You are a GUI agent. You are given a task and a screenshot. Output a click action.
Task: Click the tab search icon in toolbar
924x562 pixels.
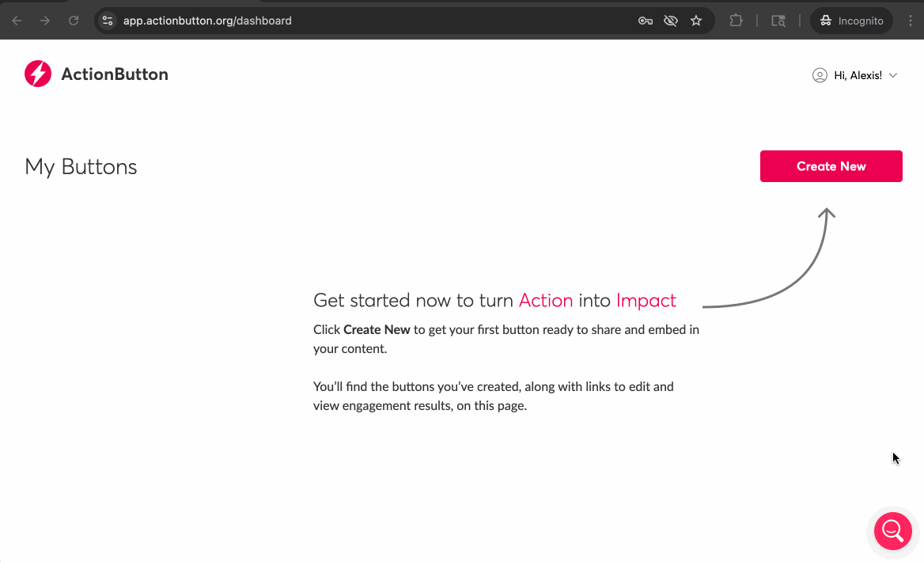coord(778,21)
